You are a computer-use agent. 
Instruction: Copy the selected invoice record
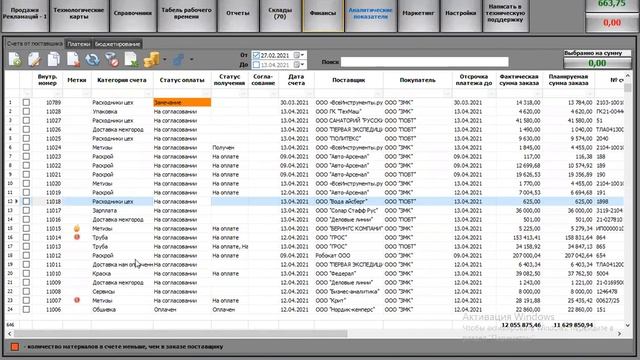coord(53,60)
